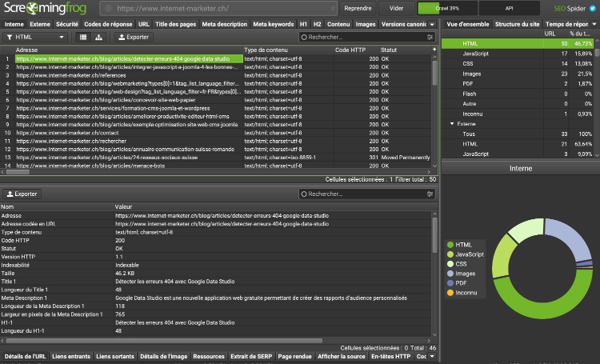Click the Reprendre button
This screenshot has height=364, width=600.
pos(358,8)
